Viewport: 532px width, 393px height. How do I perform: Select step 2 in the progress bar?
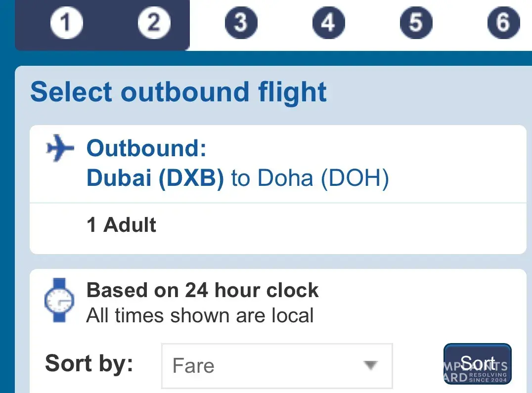pyautogui.click(x=153, y=23)
